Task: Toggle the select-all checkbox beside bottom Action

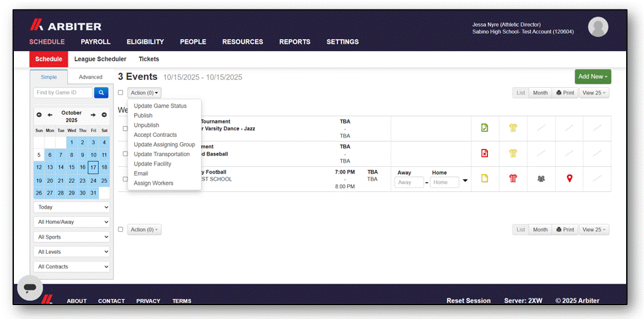Action: [x=121, y=229]
